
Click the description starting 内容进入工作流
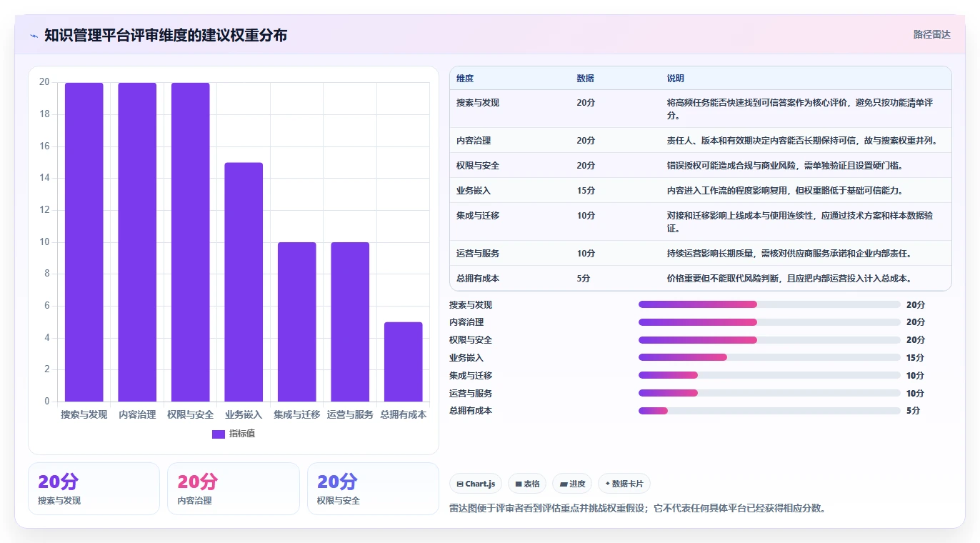pos(784,191)
